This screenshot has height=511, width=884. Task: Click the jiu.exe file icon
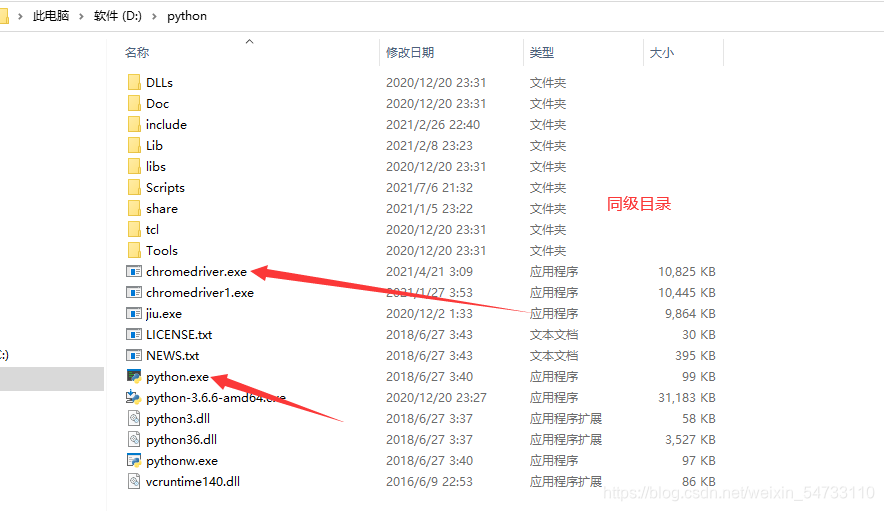[x=134, y=313]
